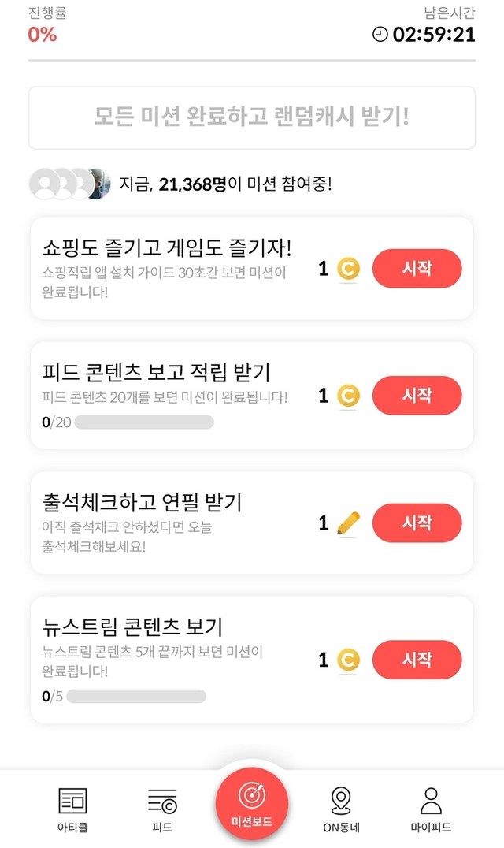This screenshot has height=848, width=504.
Task: Tap the pencil reward icon
Action: tap(348, 523)
